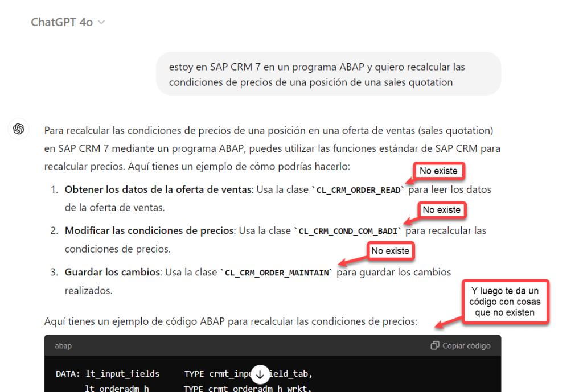583x392 pixels.
Task: Click the CL_CRM_ORDER_MAINTAIN inline code
Action: click(277, 273)
